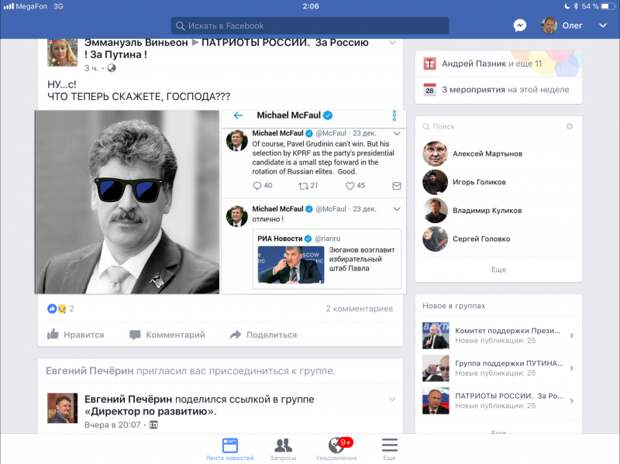Tap retweet icon with 21 count
620x464 pixels.
pos(303,186)
